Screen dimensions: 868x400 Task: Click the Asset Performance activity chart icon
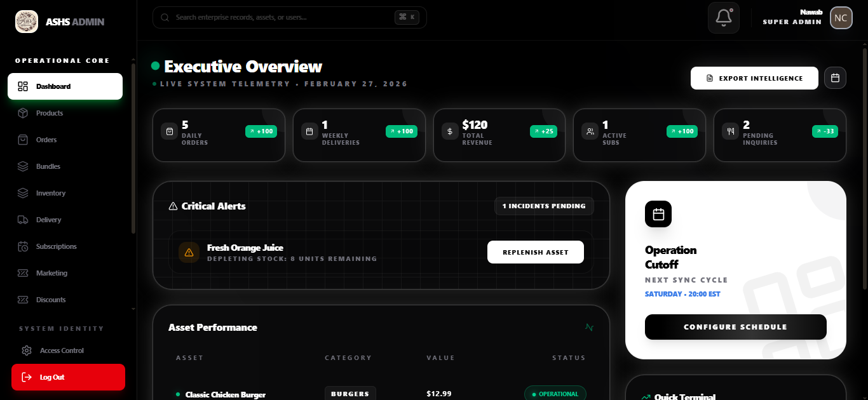[x=589, y=328]
